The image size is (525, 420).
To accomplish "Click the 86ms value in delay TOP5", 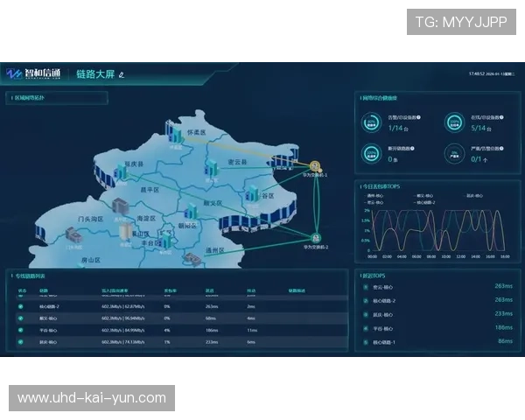I will 505,341.
